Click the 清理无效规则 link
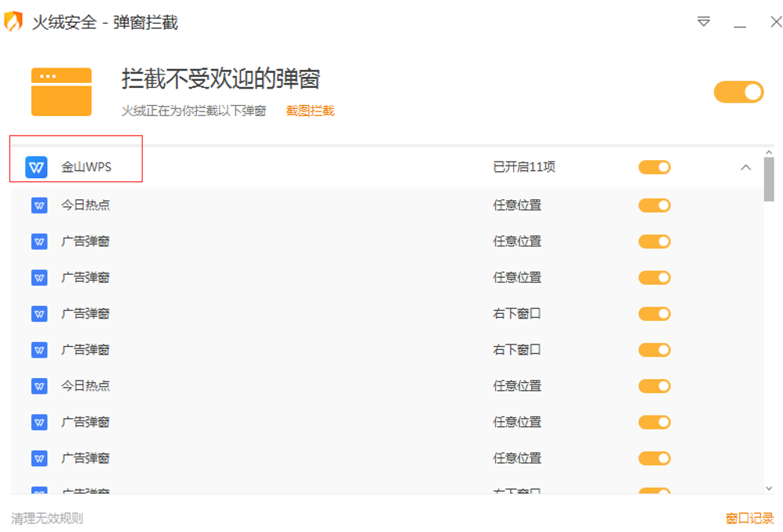The width and height of the screenshot is (783, 532). 47,519
